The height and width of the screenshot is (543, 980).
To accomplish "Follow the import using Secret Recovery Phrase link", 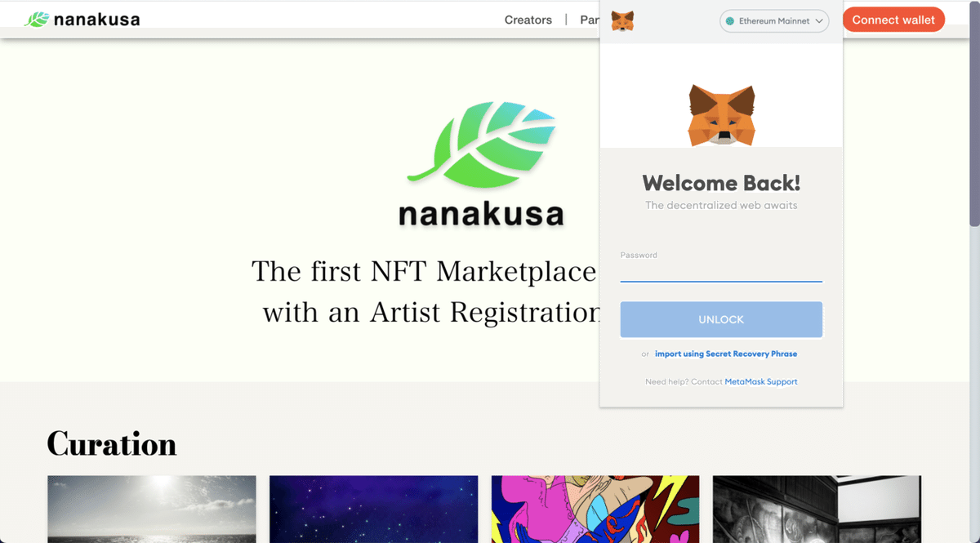I will [725, 354].
